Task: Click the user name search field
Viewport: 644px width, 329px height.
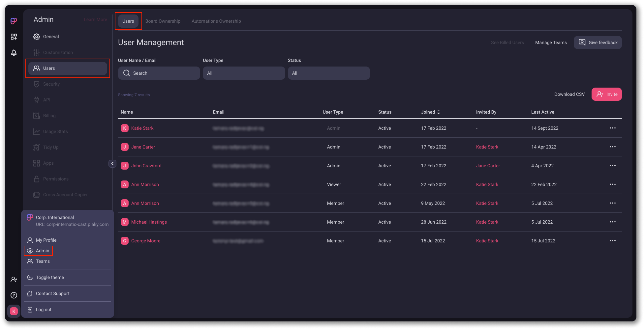Action: [x=159, y=73]
